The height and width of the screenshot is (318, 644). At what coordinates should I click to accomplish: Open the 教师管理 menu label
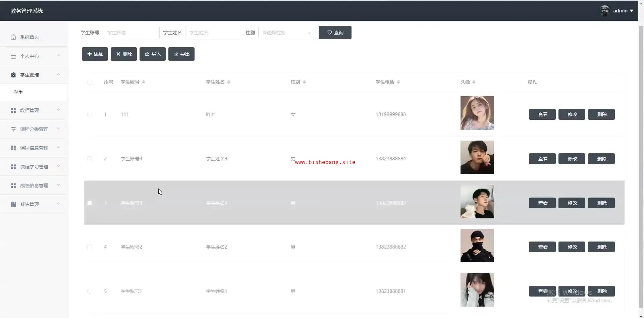pos(30,110)
